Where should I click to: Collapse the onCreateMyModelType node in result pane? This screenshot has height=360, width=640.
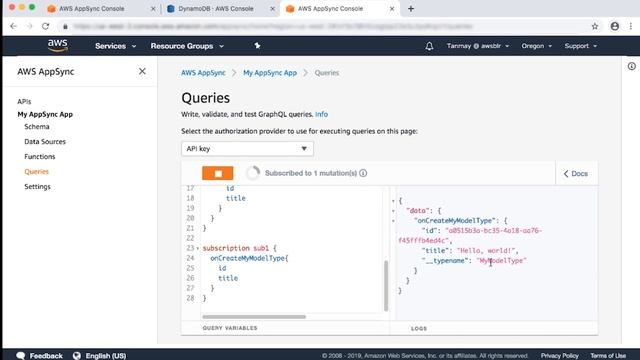pos(393,221)
